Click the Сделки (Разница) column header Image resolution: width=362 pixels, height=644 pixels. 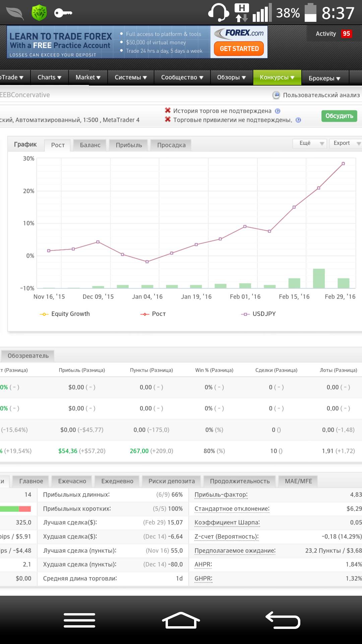pyautogui.click(x=276, y=370)
